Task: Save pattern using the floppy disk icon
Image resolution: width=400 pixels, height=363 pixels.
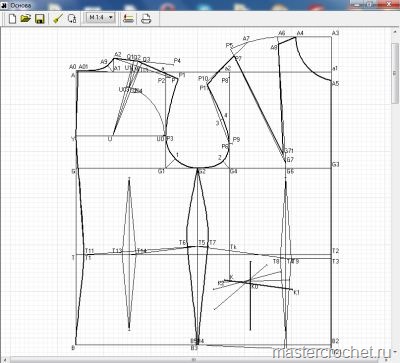Action: pyautogui.click(x=40, y=19)
